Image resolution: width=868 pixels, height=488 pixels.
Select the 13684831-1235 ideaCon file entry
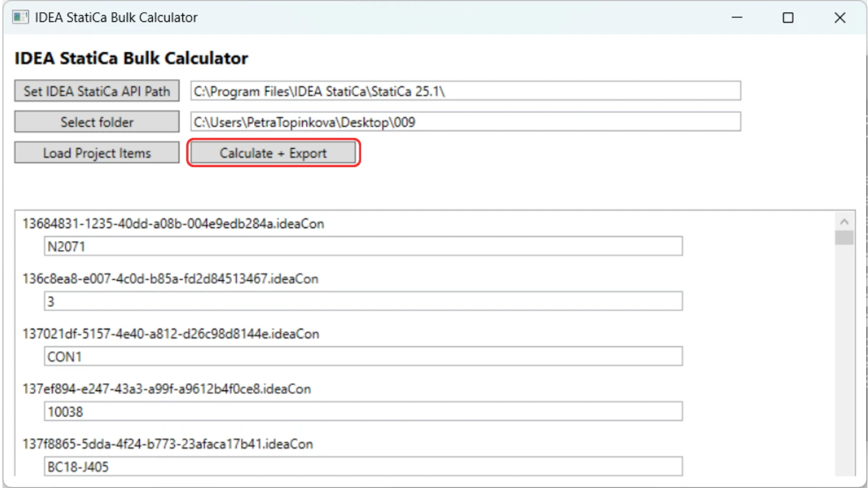[x=173, y=224]
